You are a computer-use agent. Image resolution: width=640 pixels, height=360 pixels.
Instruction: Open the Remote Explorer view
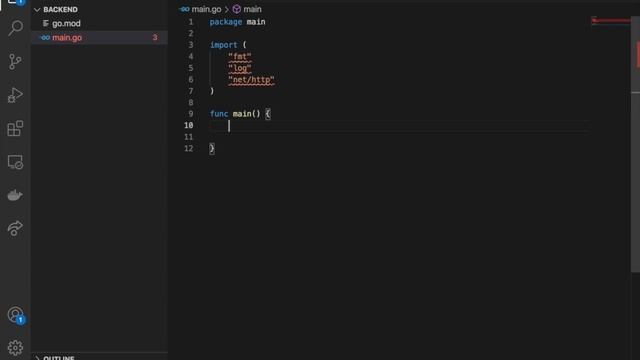pyautogui.click(x=15, y=162)
